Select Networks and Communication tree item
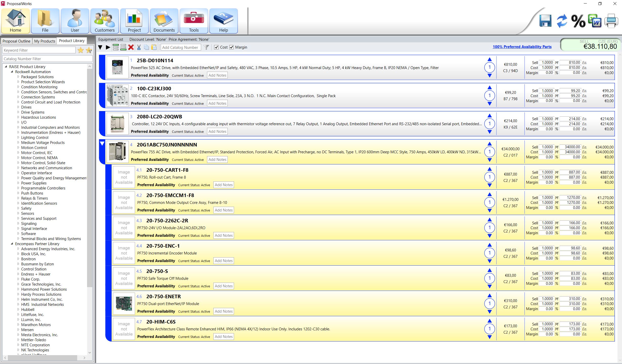 [x=47, y=168]
